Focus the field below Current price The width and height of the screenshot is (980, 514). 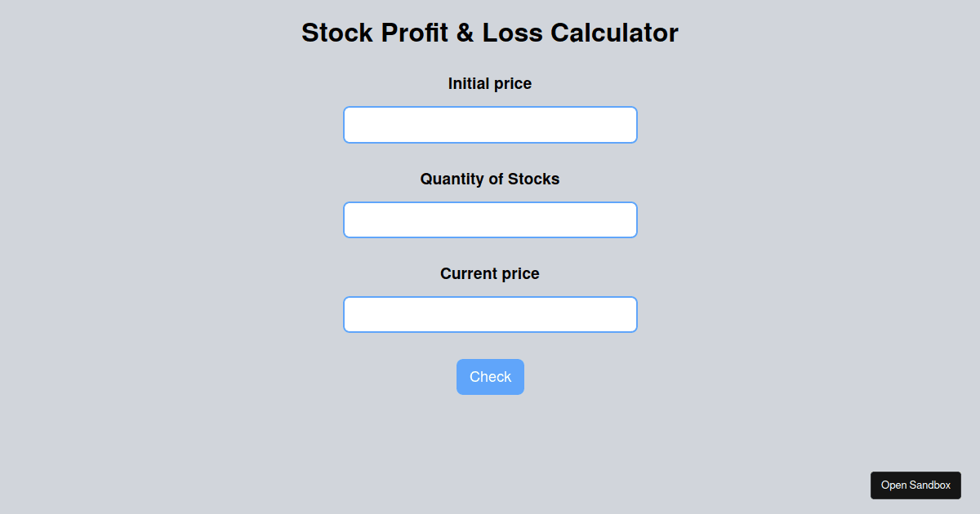point(490,315)
